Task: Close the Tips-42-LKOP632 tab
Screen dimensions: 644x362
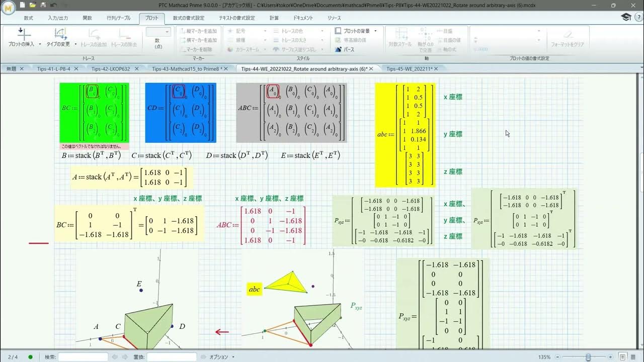Action: coord(136,69)
